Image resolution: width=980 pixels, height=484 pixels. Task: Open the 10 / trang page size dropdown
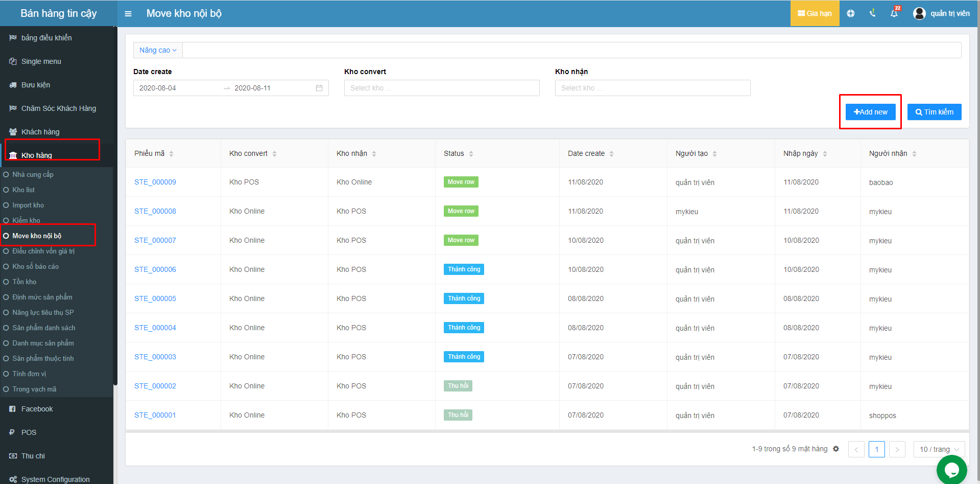[939, 449]
